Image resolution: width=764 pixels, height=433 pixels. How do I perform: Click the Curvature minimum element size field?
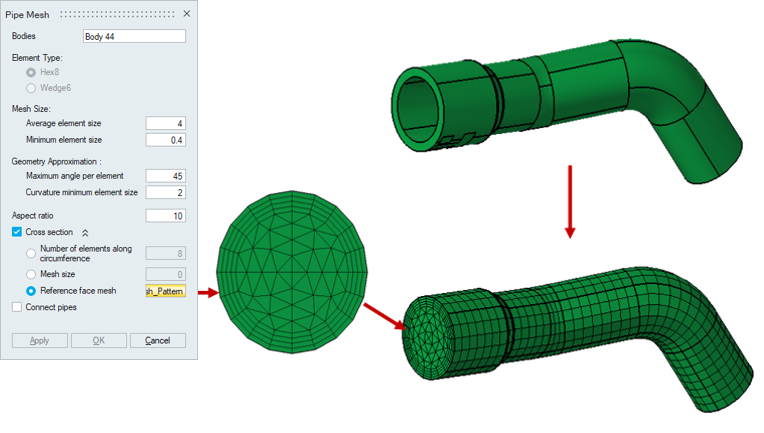click(x=166, y=192)
